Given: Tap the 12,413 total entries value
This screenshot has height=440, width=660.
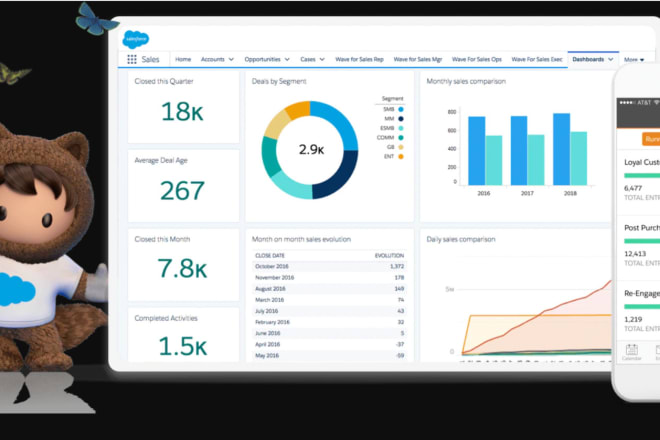Looking at the screenshot, I should tap(635, 253).
